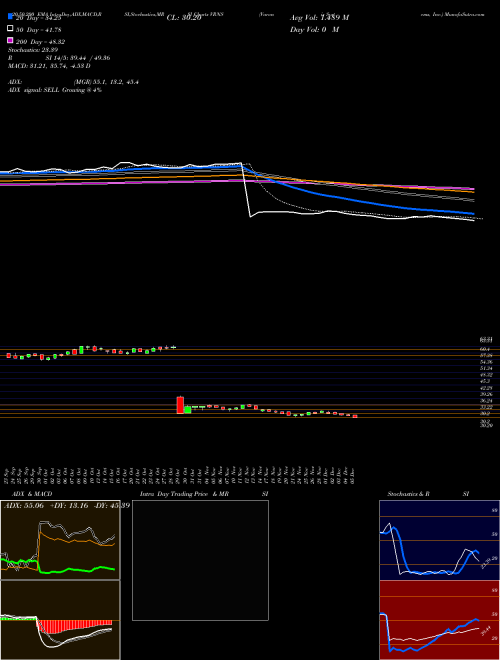Click the large green candle after the gap
Viewport: 500px width, 660px height.
188,410
